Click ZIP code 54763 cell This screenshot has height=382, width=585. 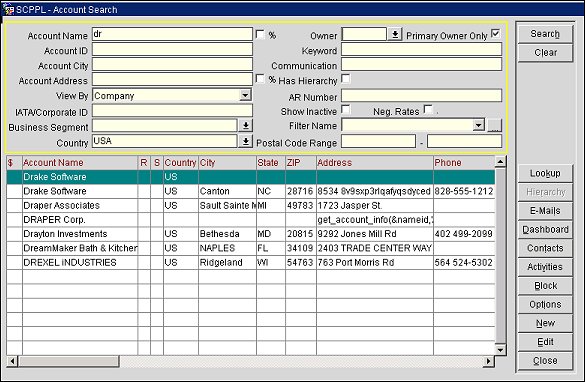[x=300, y=263]
